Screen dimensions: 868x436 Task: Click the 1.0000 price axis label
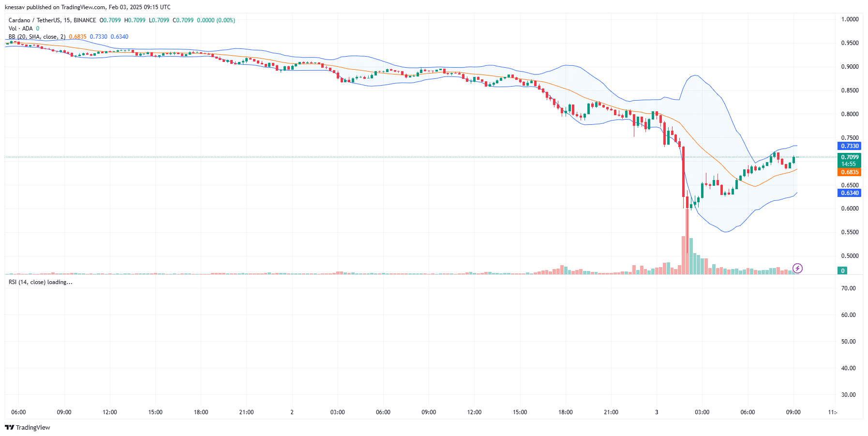850,19
